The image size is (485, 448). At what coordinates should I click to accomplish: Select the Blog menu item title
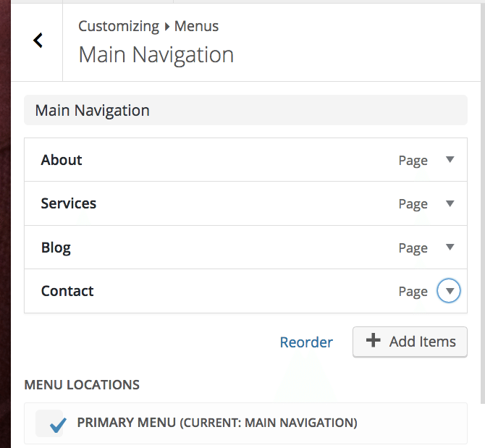click(56, 248)
